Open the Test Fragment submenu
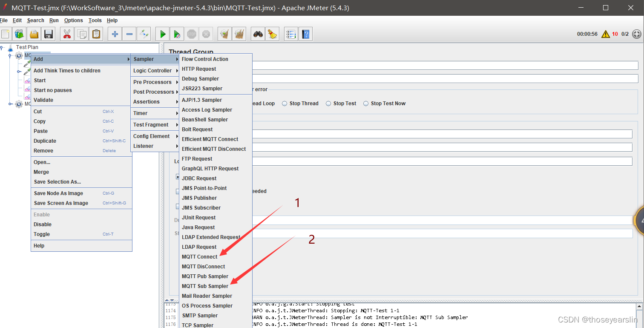Image resolution: width=644 pixels, height=328 pixels. [155, 125]
